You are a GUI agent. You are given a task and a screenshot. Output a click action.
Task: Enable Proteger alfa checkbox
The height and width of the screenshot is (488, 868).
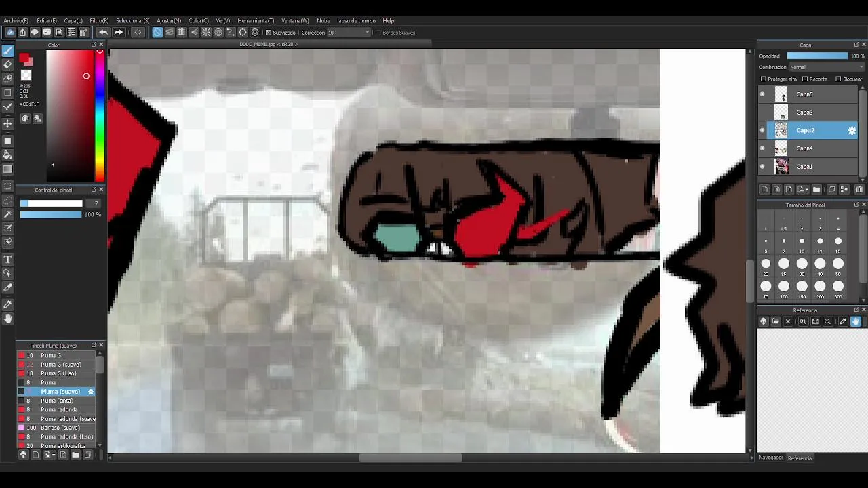pos(764,79)
